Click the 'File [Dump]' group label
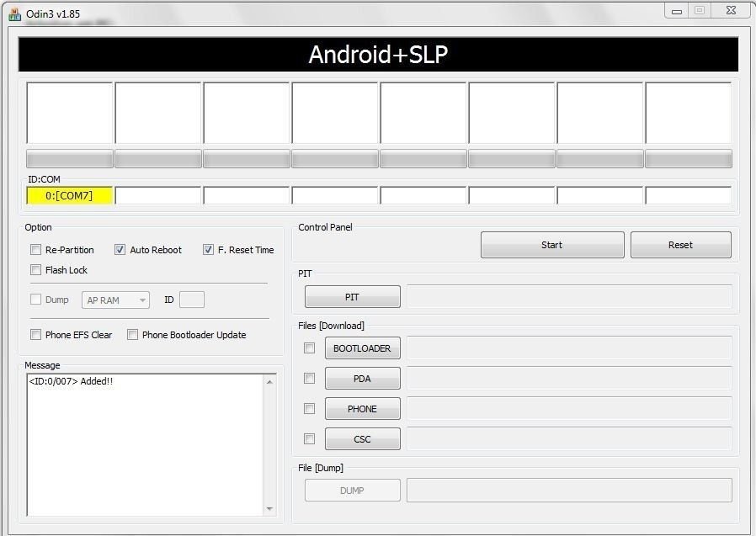Screen dimensions: 756x536 (321, 468)
